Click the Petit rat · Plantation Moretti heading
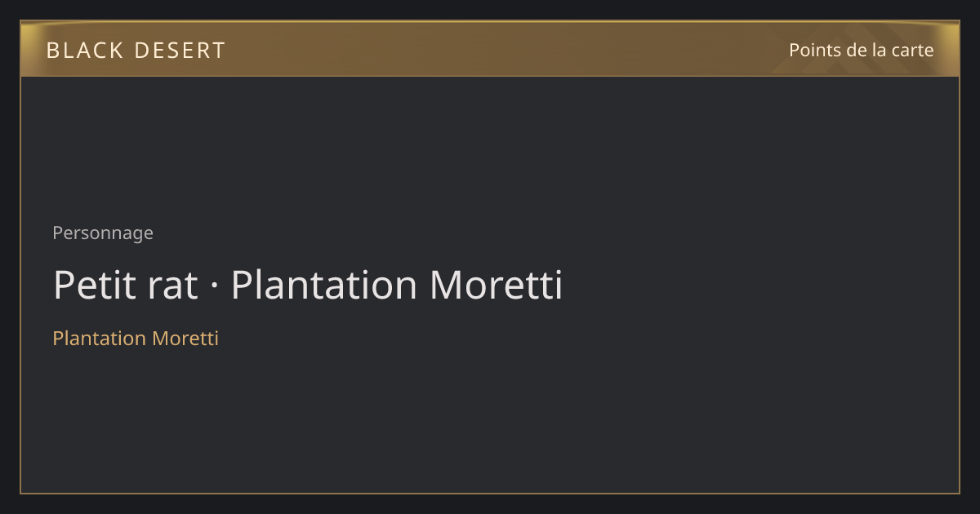This screenshot has height=514, width=980. [x=308, y=285]
